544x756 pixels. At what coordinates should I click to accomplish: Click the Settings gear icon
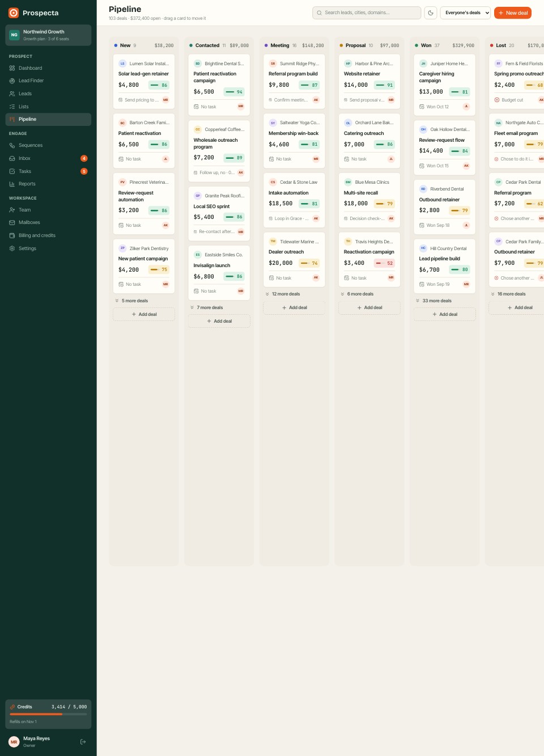[x=12, y=248]
